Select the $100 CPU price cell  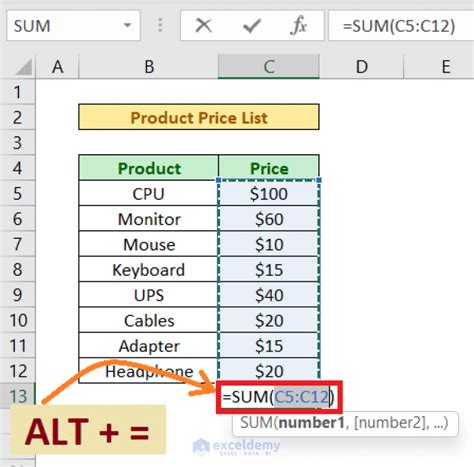point(269,193)
